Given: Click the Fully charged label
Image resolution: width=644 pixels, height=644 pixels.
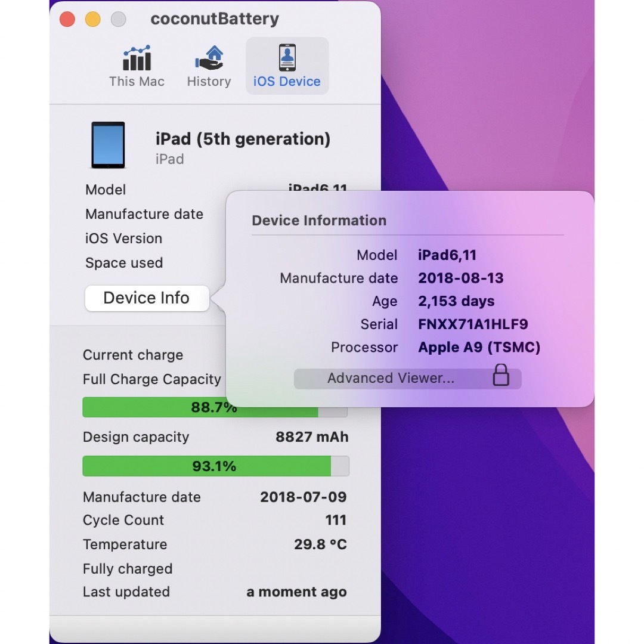Looking at the screenshot, I should [128, 569].
